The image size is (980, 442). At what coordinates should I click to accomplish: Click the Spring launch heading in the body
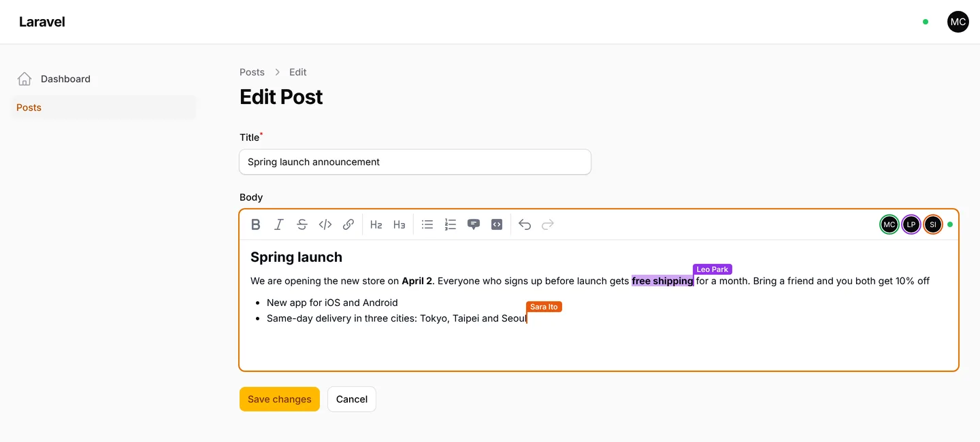click(296, 257)
